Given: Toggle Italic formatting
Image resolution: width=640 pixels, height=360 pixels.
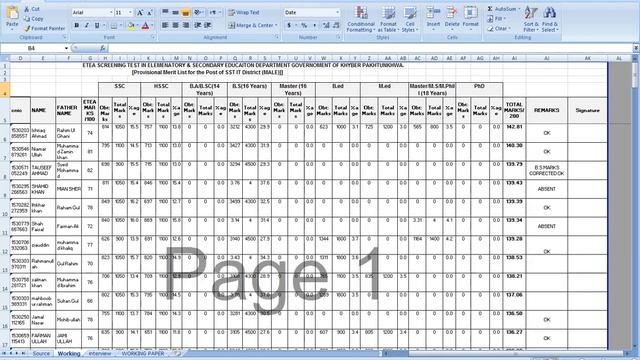Looking at the screenshot, I should [87, 26].
